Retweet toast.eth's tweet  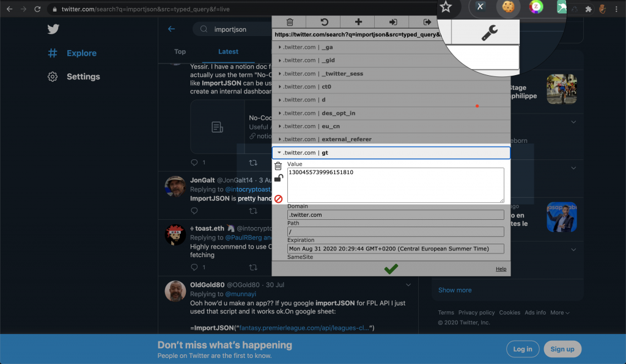point(253,267)
